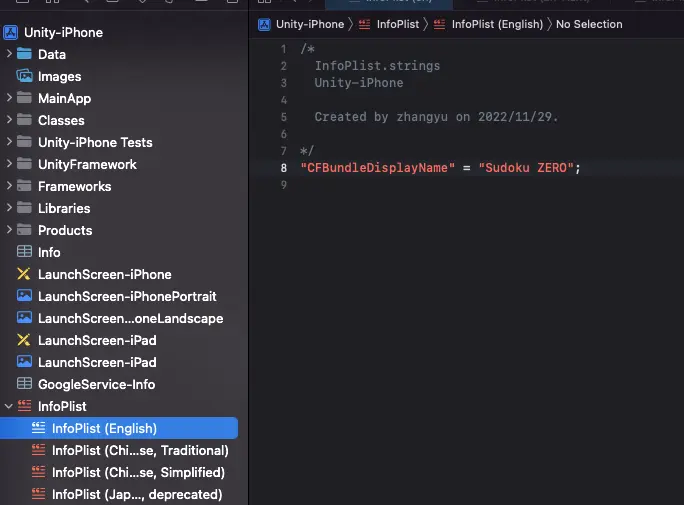Click InfoPlist (English) breadcrumb segment

click(x=496, y=24)
